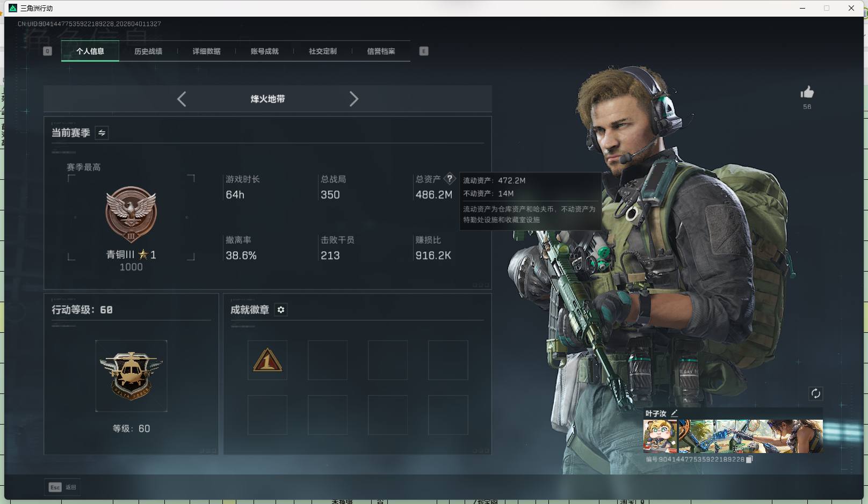Copy the player 编号 number
Screen dimensions: 868x504
tap(749, 459)
